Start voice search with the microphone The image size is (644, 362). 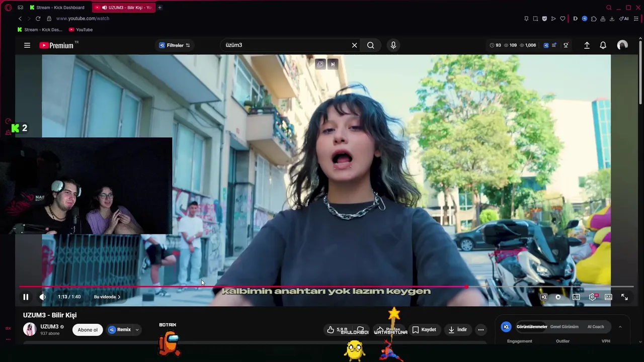[393, 45]
